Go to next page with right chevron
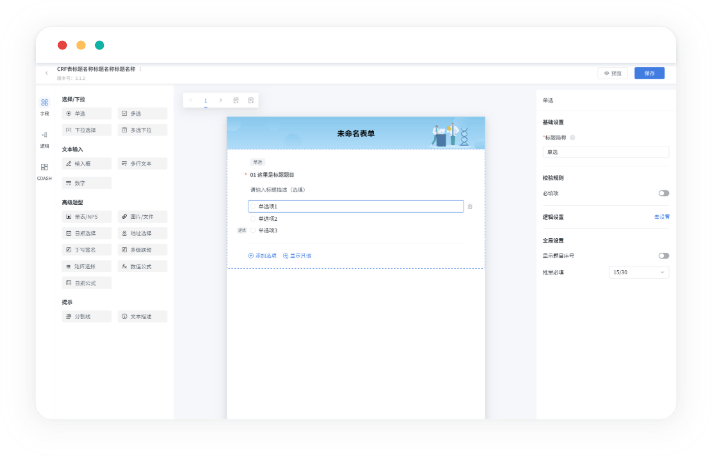712x457 pixels. click(220, 100)
